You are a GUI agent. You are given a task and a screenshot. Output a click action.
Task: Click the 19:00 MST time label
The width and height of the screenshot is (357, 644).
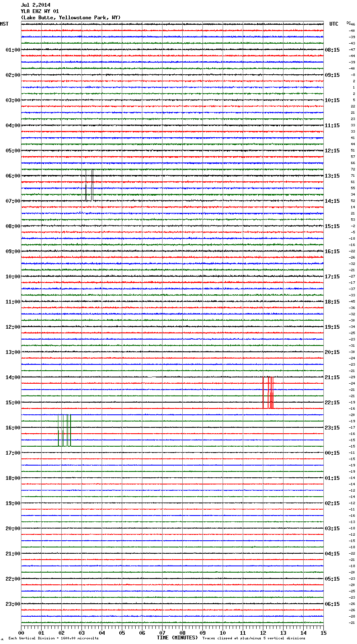coord(13,503)
